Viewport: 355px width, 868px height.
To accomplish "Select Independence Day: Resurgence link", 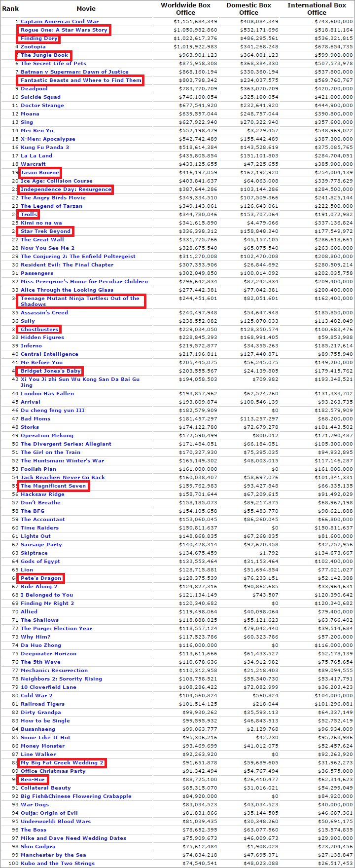I will coord(66,189).
